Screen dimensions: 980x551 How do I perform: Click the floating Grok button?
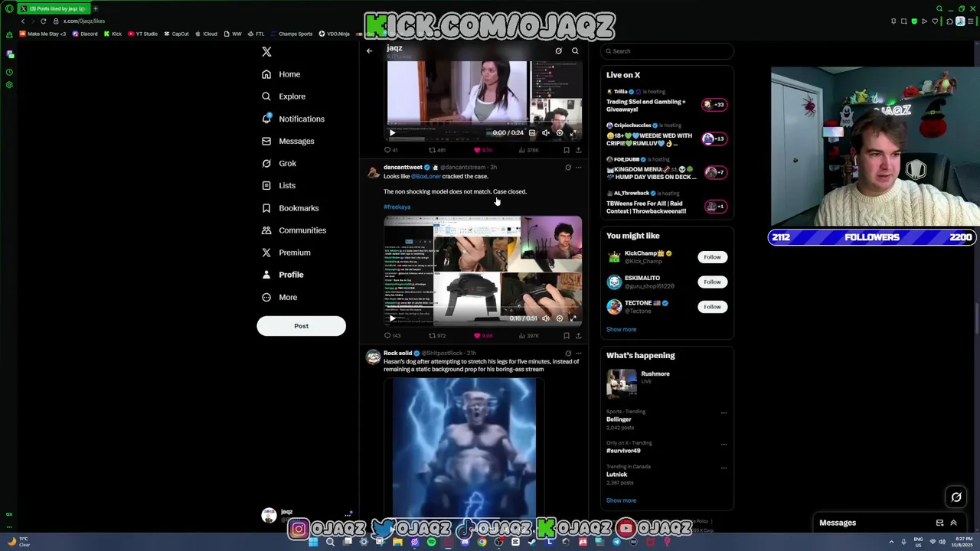[x=956, y=497]
